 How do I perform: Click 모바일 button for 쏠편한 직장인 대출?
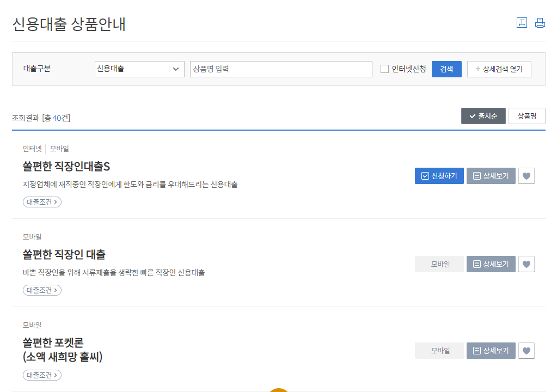(x=439, y=264)
